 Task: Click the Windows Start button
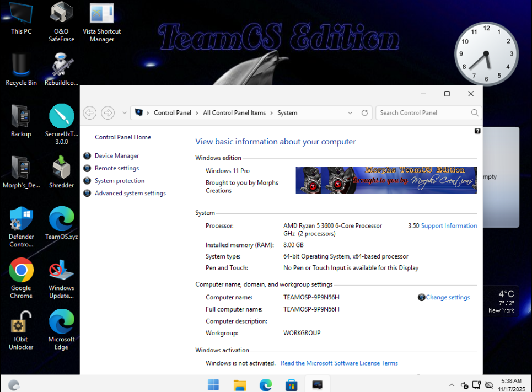click(x=213, y=385)
